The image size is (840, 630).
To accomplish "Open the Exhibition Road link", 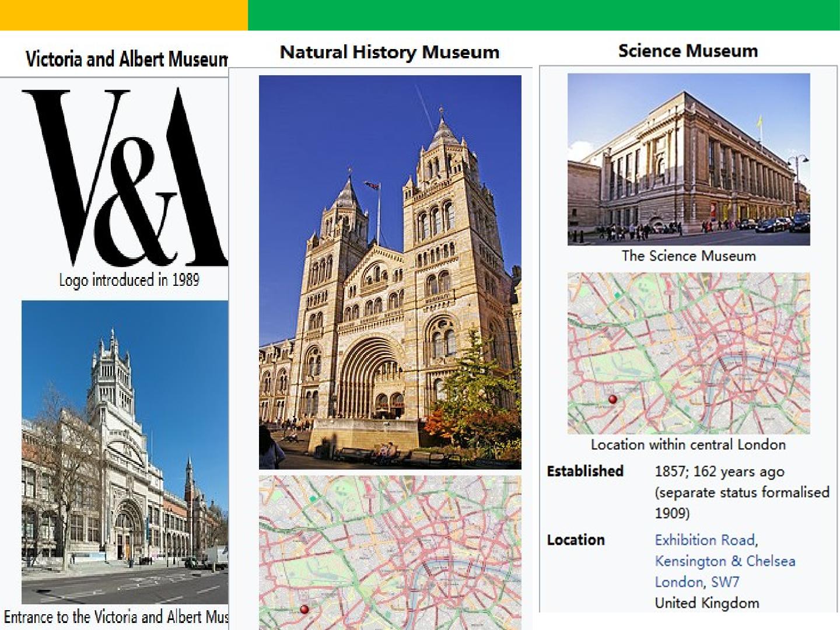I will click(x=705, y=540).
